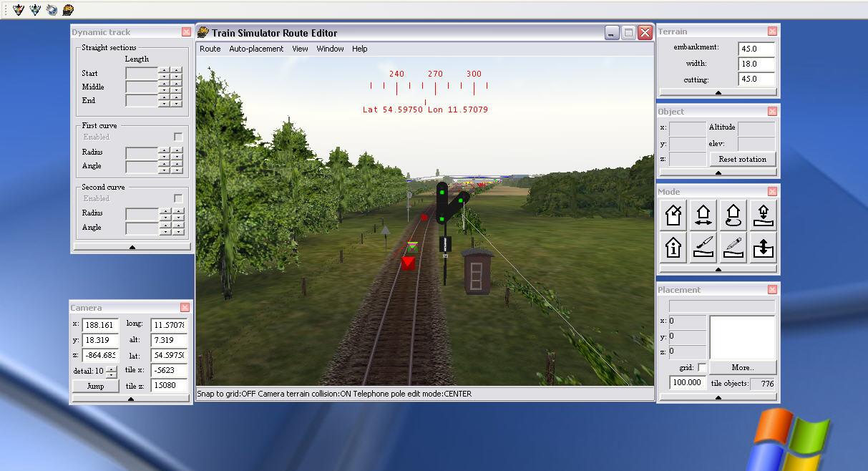This screenshot has height=471, width=868.
Task: Click the Camera y coordinate field
Action: 99,340
